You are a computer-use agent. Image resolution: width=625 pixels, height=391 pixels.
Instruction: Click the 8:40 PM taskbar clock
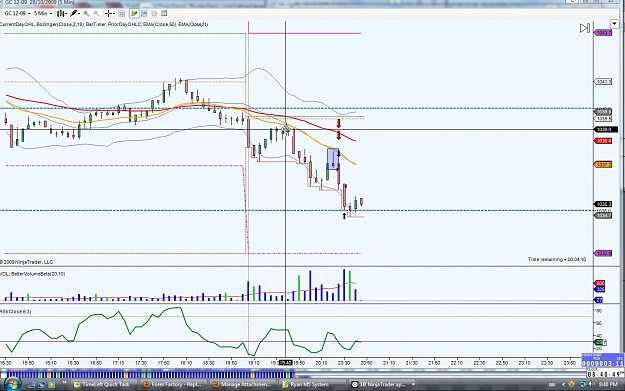click(608, 384)
